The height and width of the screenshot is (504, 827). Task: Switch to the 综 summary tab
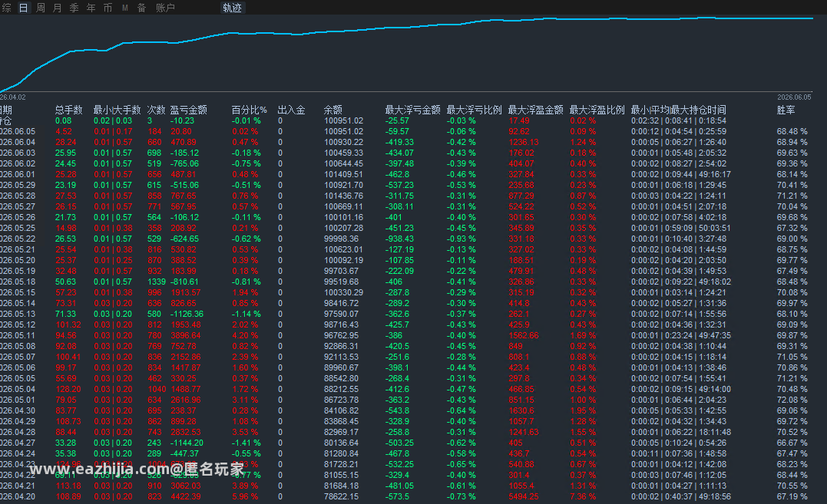[6, 8]
